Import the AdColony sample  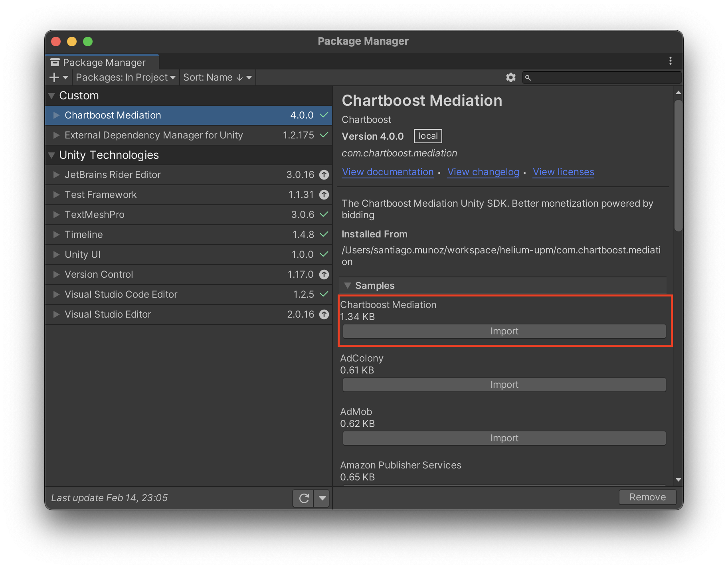504,385
